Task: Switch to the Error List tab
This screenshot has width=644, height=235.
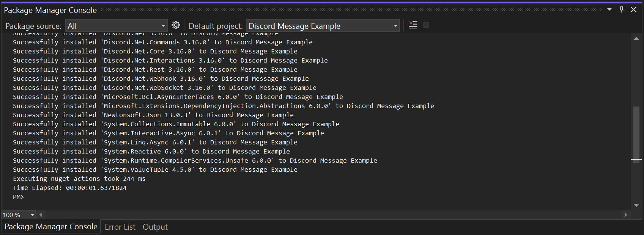Action: [x=120, y=227]
